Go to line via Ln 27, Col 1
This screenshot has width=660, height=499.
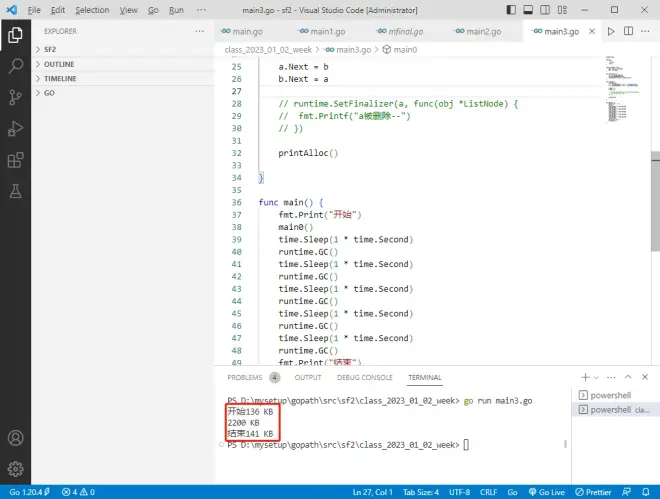click(x=372, y=492)
